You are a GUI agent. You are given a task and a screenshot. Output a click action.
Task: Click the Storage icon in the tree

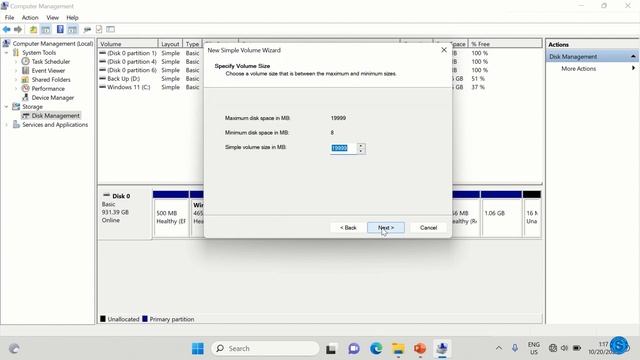(16, 106)
